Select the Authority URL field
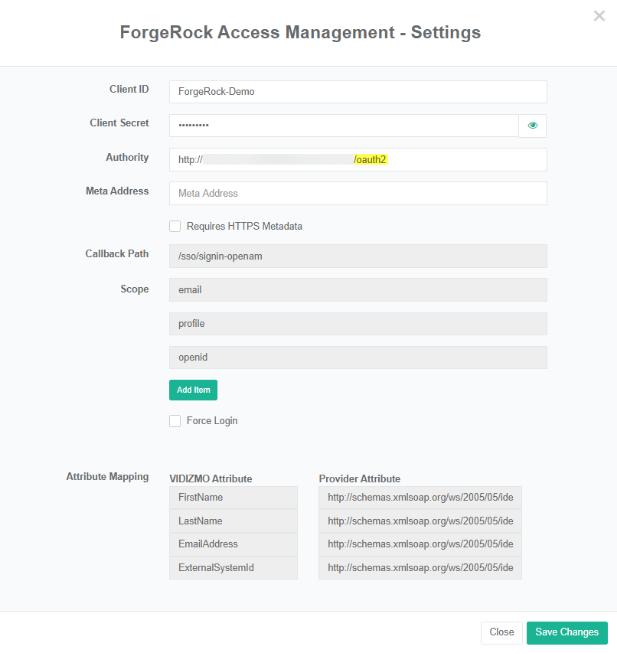617x654 pixels. click(358, 159)
